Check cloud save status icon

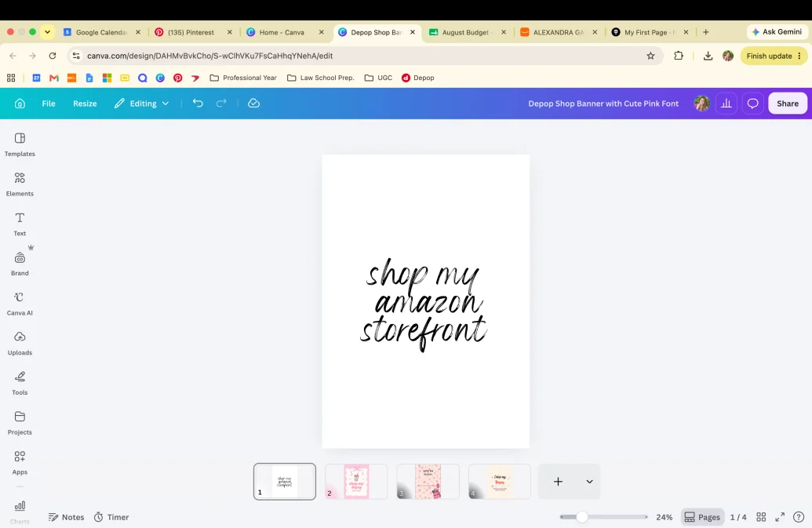[253, 103]
